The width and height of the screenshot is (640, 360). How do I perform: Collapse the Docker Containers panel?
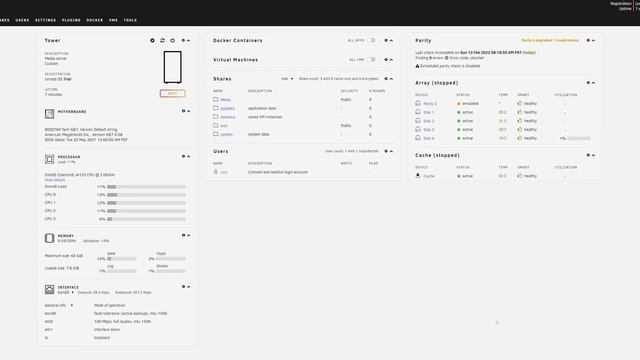(391, 40)
